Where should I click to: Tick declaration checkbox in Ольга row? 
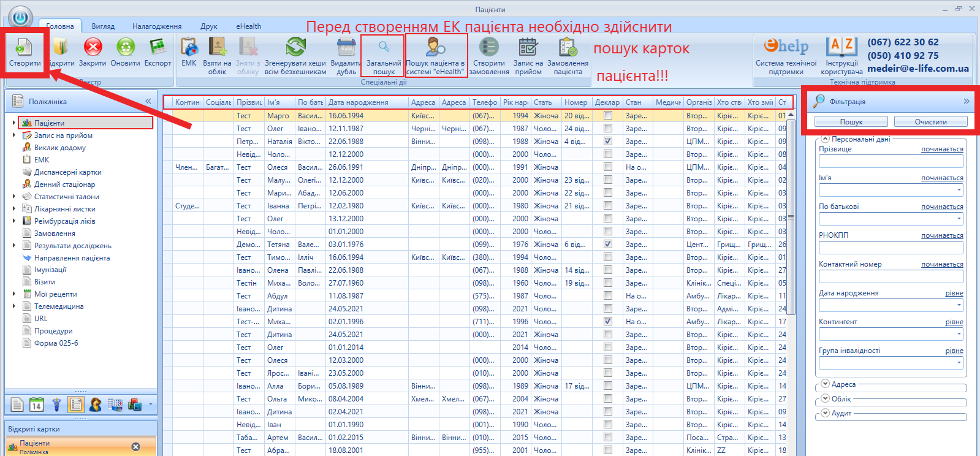608,398
